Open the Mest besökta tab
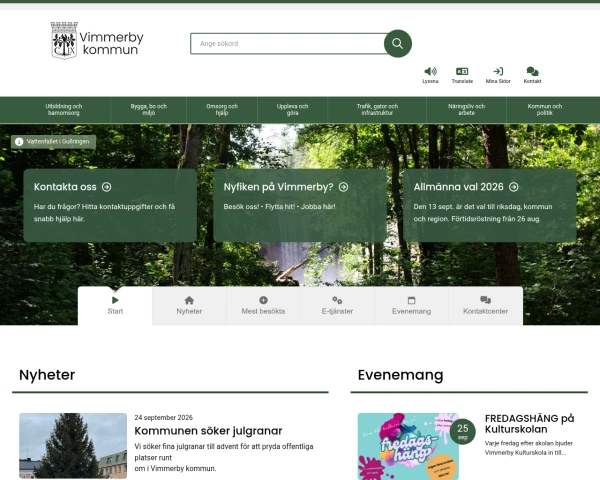Viewport: 600px width, 480px height. 263,306
